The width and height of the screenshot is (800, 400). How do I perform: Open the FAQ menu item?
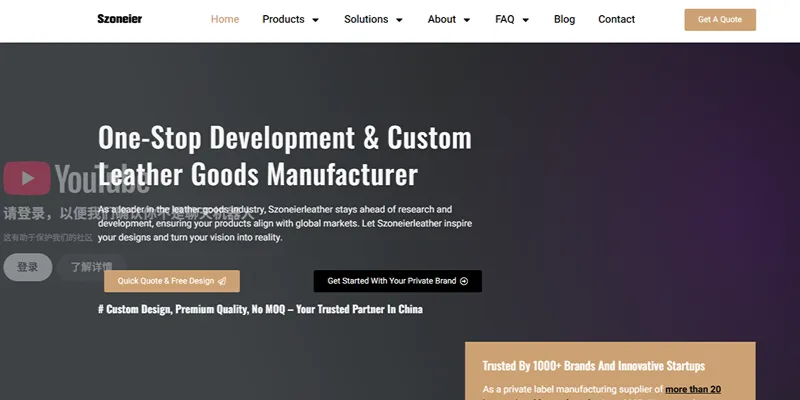pos(505,19)
